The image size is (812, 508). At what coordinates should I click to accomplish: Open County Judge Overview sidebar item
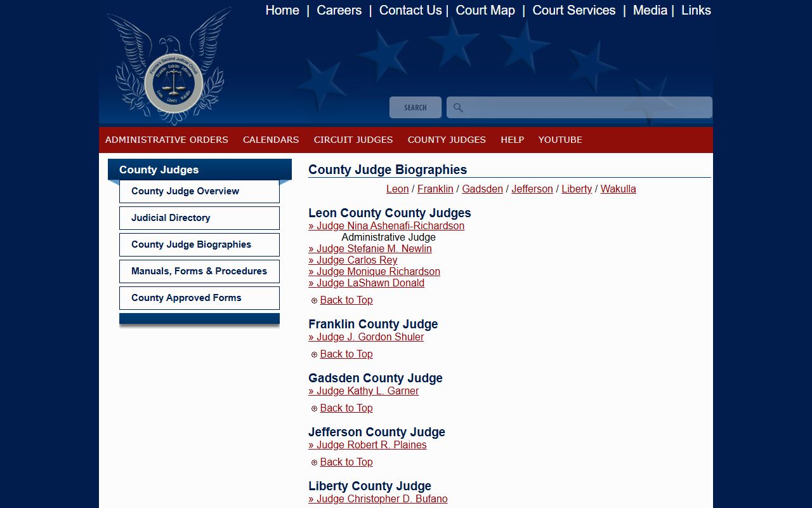[x=199, y=191]
